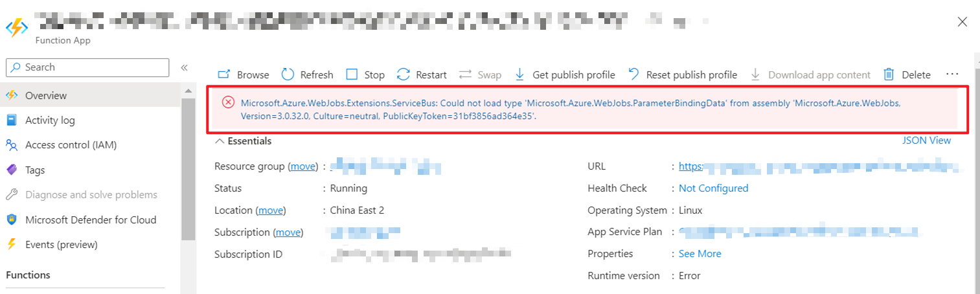Open the JSON View link
This screenshot has width=980, height=294.
pos(926,141)
